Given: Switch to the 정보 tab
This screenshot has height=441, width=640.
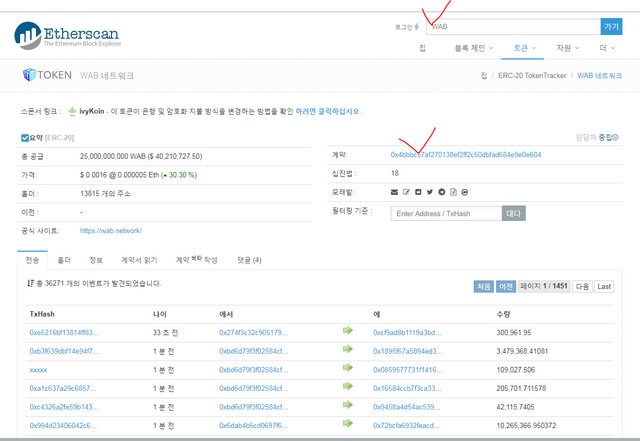Looking at the screenshot, I should tap(96, 260).
